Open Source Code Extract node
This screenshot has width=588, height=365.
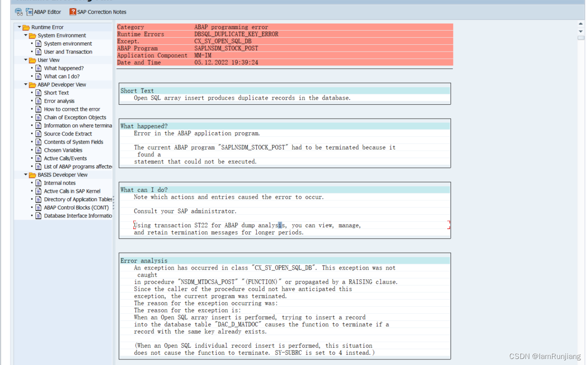coord(68,134)
